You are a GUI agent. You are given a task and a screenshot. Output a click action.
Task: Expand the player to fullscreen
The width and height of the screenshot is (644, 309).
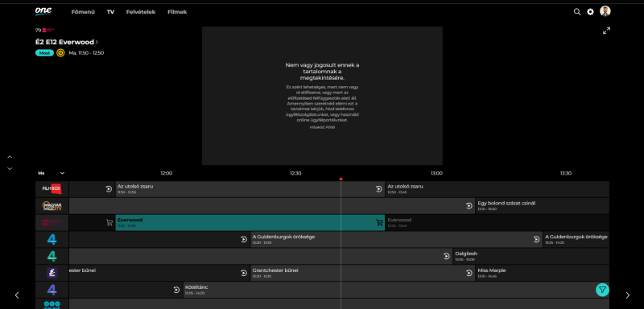(606, 31)
